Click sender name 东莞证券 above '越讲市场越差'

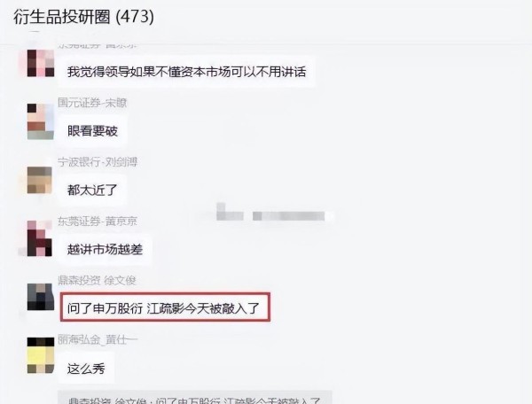[x=98, y=221]
